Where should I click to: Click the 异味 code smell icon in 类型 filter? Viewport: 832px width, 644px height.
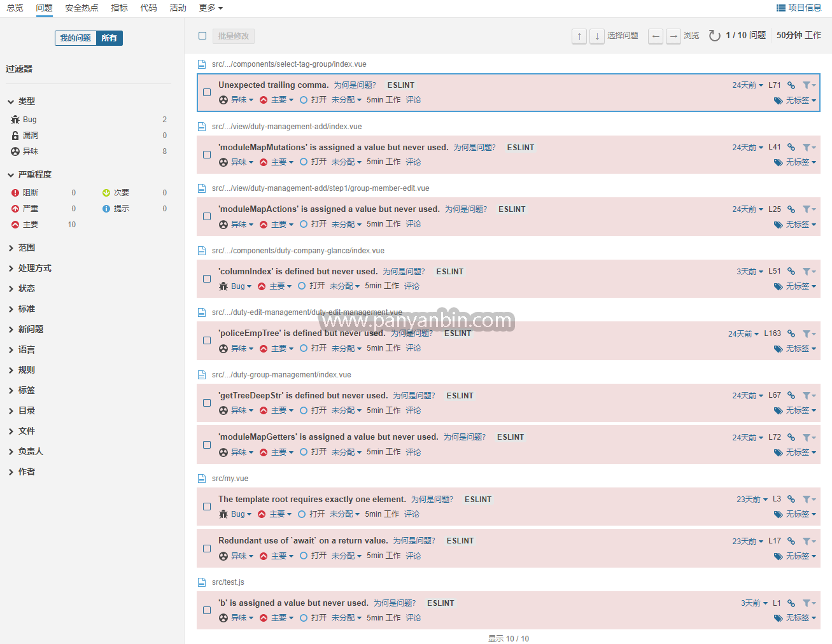tap(13, 151)
